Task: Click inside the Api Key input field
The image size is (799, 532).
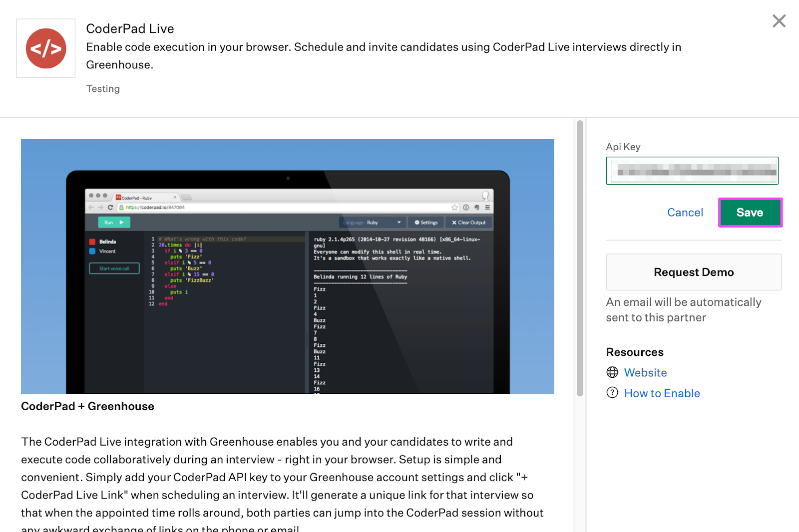Action: tap(692, 171)
